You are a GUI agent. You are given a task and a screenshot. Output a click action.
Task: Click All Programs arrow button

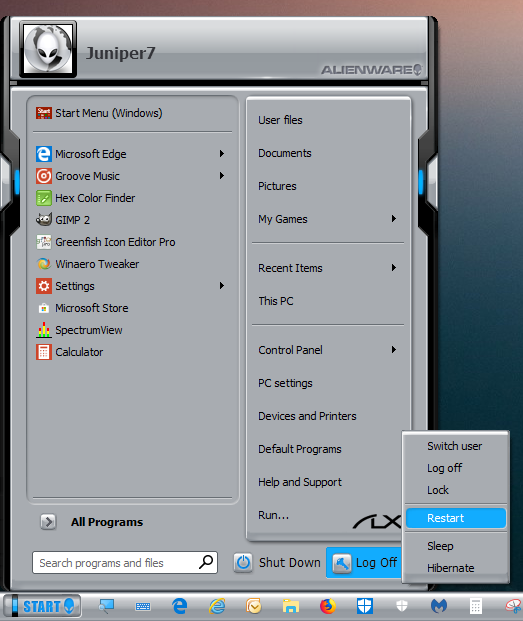tap(48, 522)
